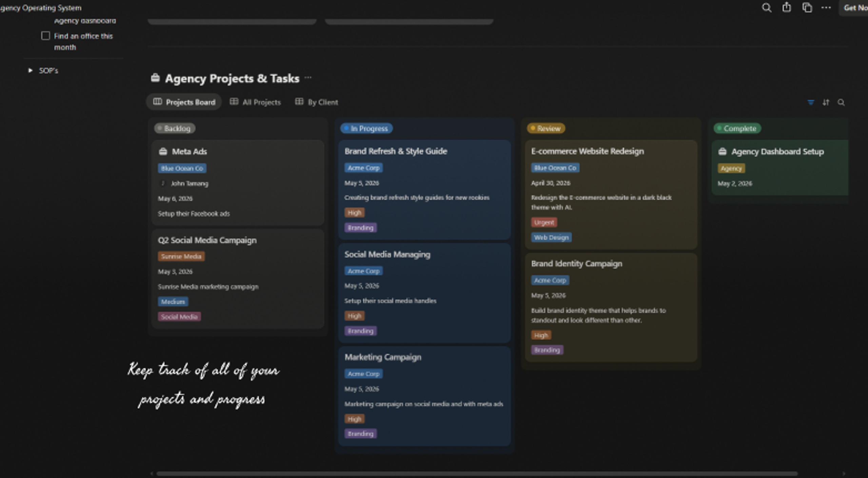Viewport: 868px width, 478px height.
Task: Switch to the By Client tab
Action: (x=317, y=102)
